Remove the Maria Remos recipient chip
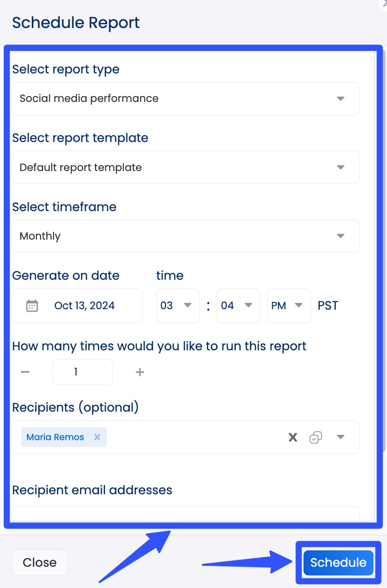Image resolution: width=387 pixels, height=588 pixels. pyautogui.click(x=97, y=437)
